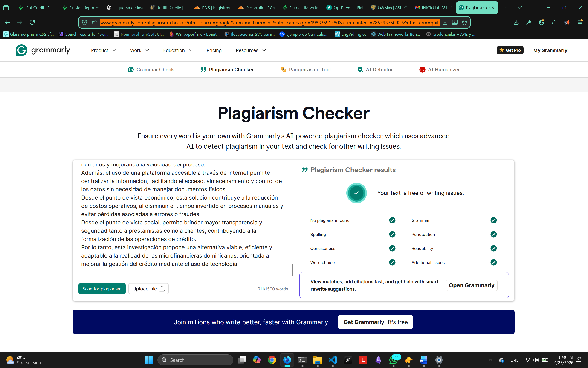This screenshot has height=368, width=588.
Task: Switch to the Judith Cuello browser tab
Action: tap(168, 8)
